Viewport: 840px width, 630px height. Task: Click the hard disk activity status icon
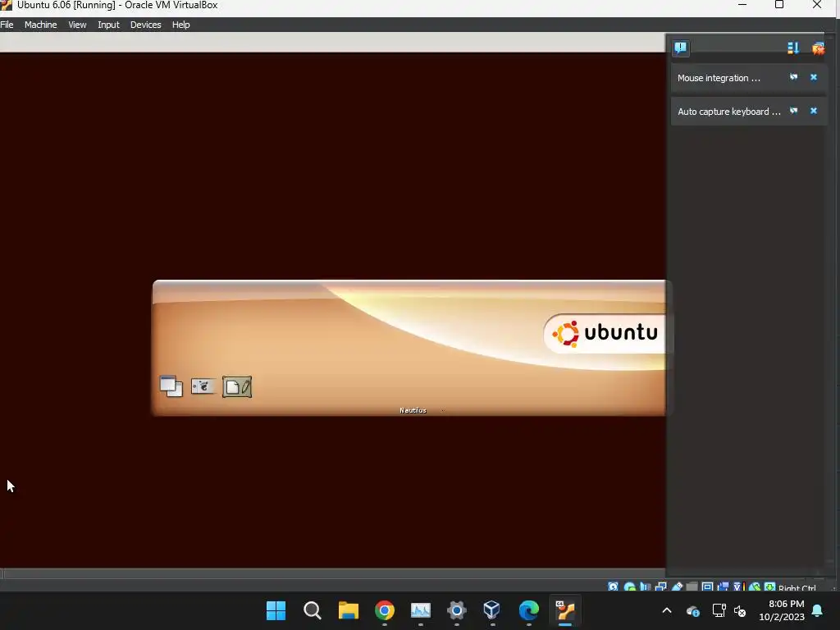coord(614,587)
